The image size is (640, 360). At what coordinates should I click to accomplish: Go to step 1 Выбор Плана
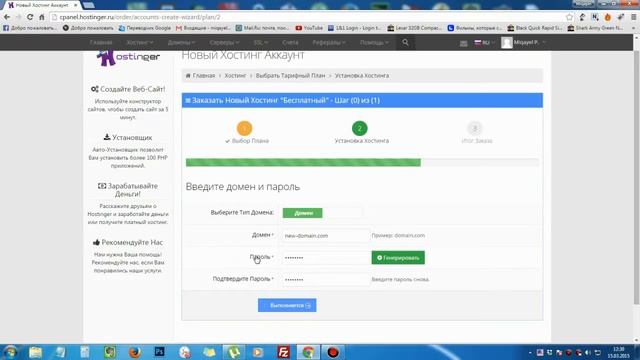click(x=244, y=128)
